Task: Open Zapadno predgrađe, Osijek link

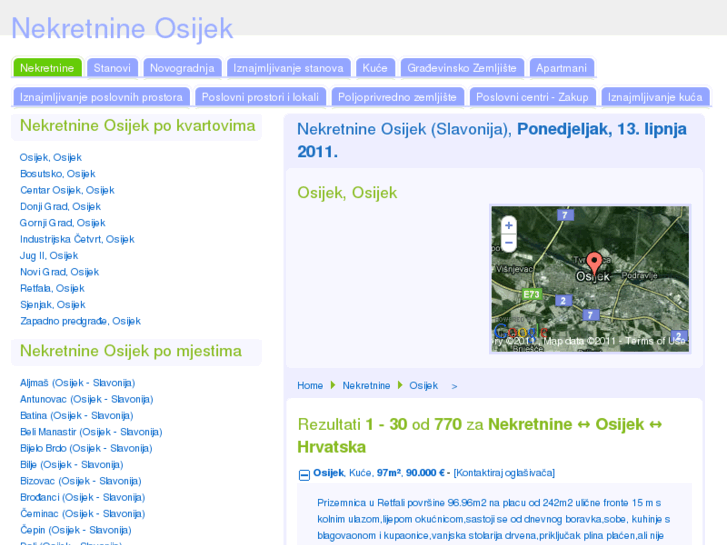Action: tap(80, 321)
